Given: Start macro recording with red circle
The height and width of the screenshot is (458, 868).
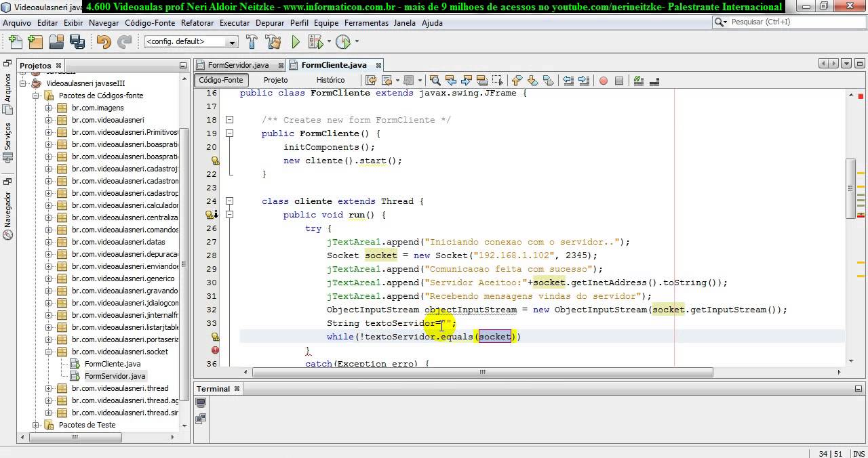Looking at the screenshot, I should click(604, 80).
